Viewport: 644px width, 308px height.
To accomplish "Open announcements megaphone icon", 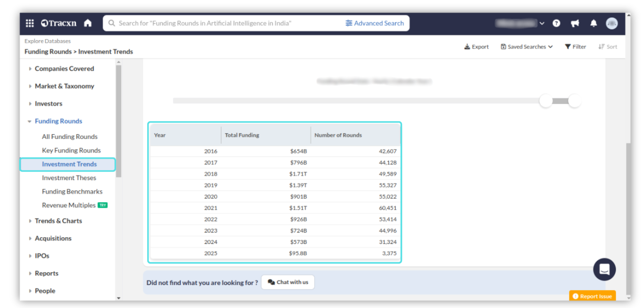I will (x=575, y=23).
